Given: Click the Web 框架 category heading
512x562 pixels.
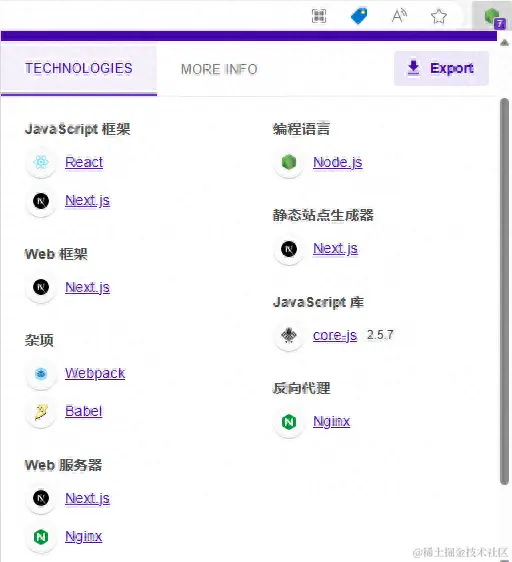Looking at the screenshot, I should [56, 254].
